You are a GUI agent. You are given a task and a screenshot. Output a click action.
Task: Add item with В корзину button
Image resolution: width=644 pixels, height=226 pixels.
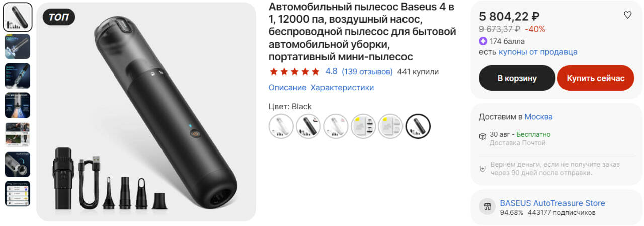pyautogui.click(x=517, y=78)
